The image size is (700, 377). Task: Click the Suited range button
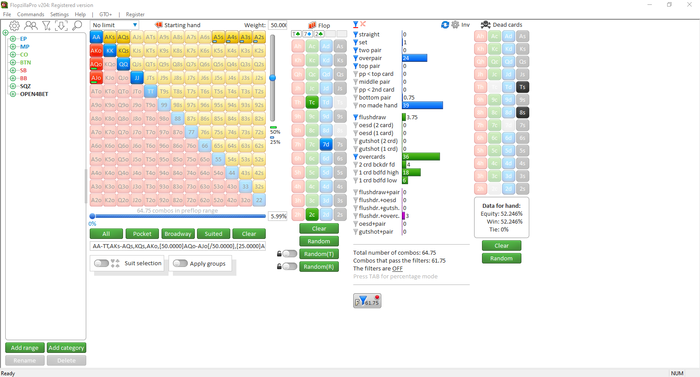click(213, 234)
